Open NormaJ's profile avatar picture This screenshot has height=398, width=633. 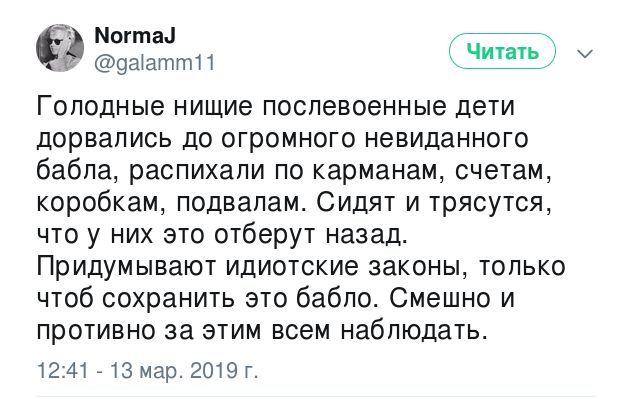pyautogui.click(x=60, y=48)
